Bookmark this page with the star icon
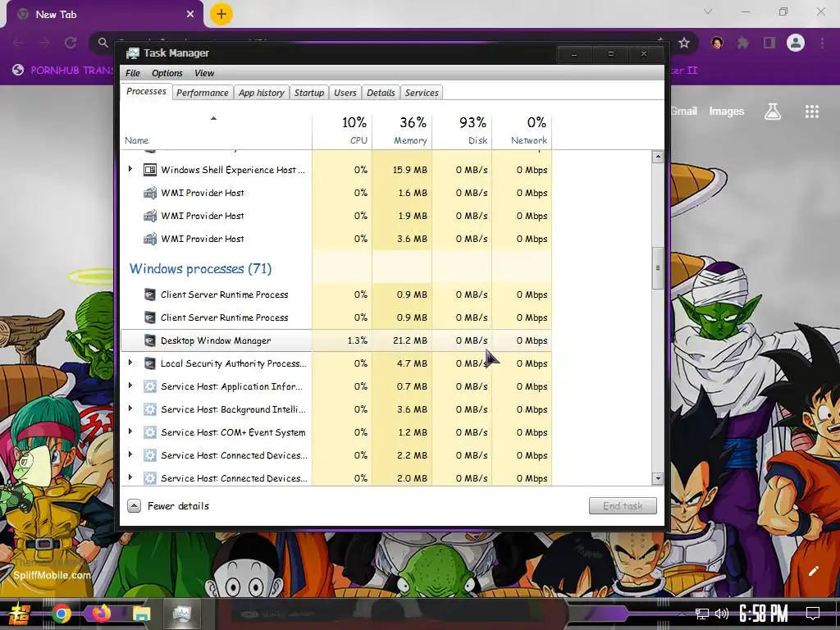The height and width of the screenshot is (630, 840). [x=684, y=43]
